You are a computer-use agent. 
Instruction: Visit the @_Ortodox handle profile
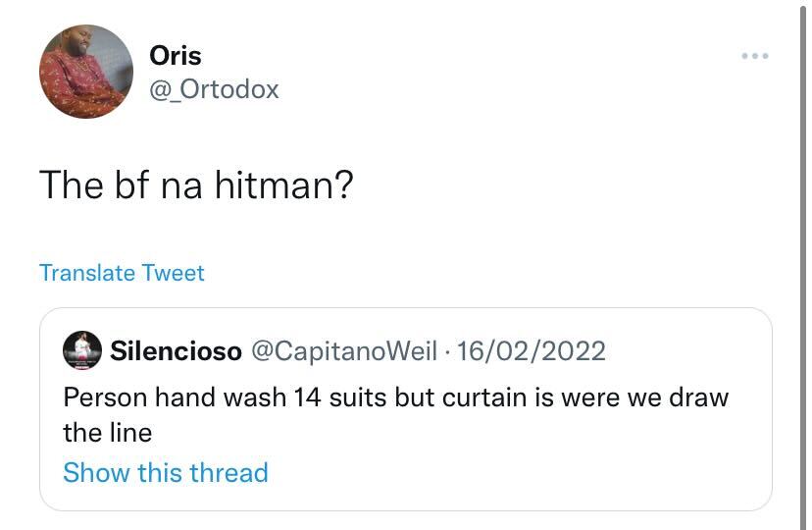(214, 89)
